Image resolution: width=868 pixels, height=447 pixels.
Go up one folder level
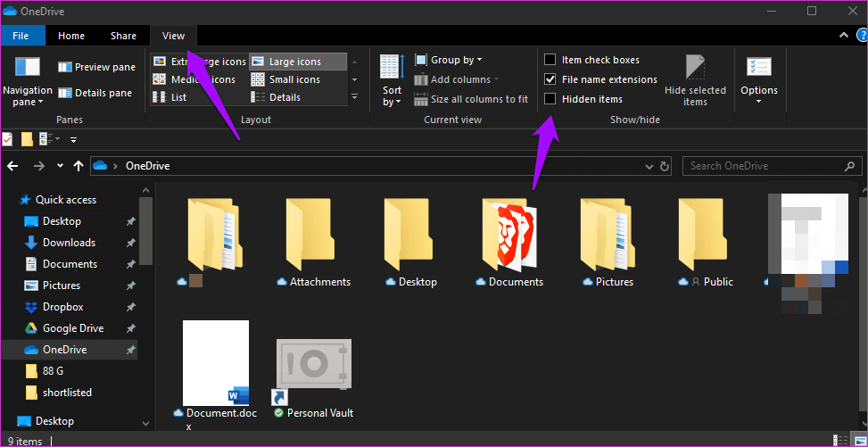[x=79, y=166]
